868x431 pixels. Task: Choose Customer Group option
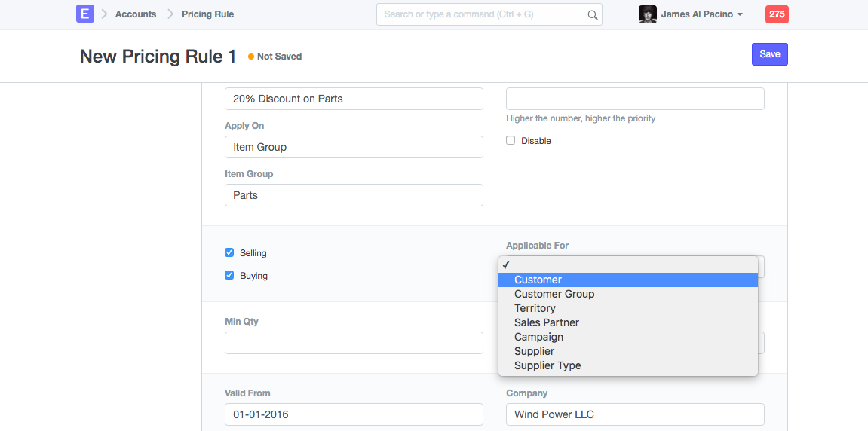(x=554, y=294)
